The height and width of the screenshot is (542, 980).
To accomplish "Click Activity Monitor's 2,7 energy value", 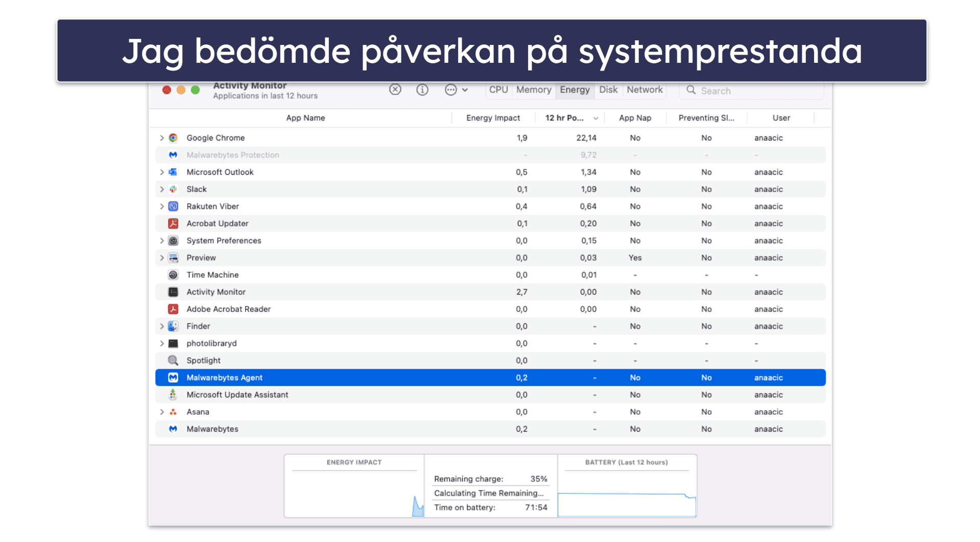I will pyautogui.click(x=521, y=292).
